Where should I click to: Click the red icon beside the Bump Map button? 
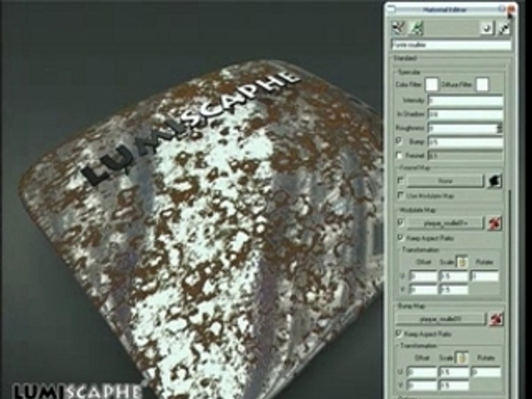(496, 319)
